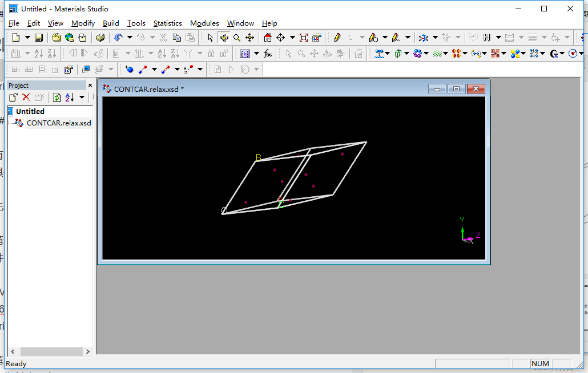Open the Import file folder icon
Image resolution: width=588 pixels, height=373 pixels.
(x=57, y=38)
